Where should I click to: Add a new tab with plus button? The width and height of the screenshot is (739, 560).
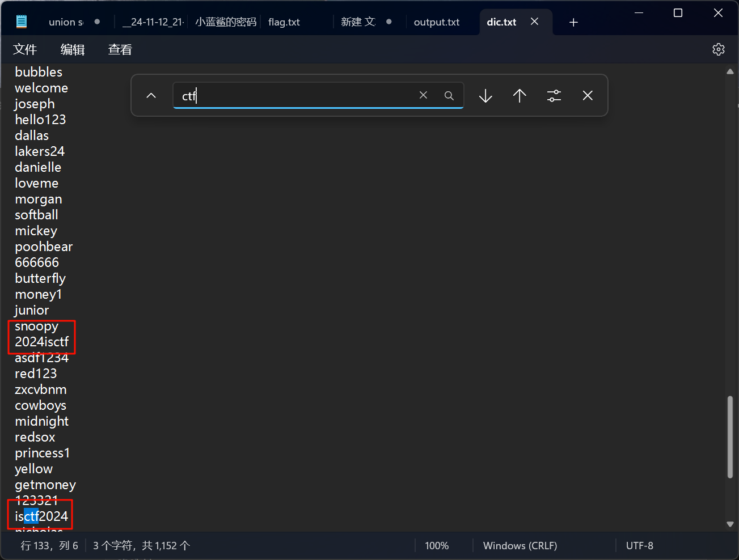[573, 22]
